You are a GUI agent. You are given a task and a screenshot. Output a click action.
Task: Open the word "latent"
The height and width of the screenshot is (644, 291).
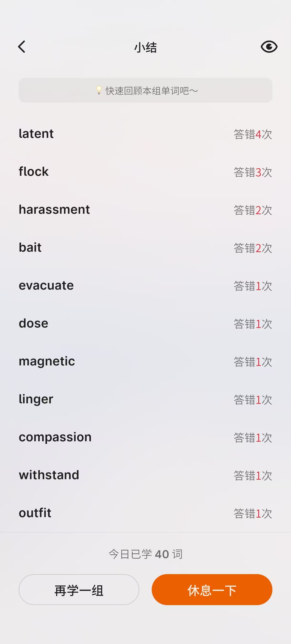click(x=36, y=134)
